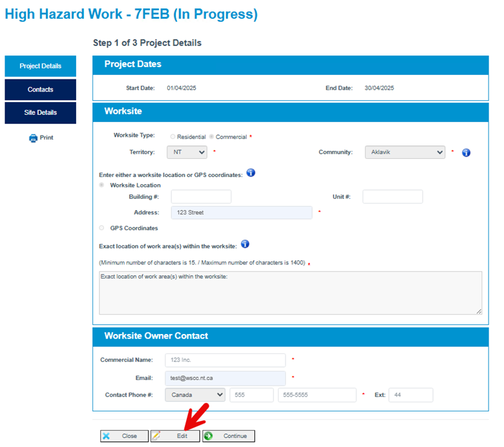
Task: Click info icon next to GPS coordinates prompt
Action: [251, 173]
